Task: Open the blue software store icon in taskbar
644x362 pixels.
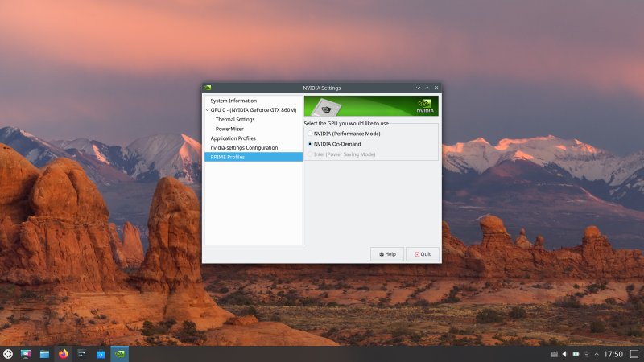Action: pyautogui.click(x=101, y=354)
